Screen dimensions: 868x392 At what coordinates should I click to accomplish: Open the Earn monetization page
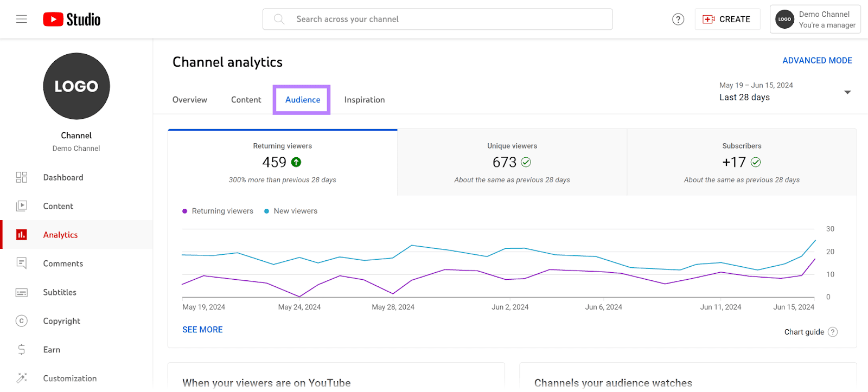(x=52, y=350)
